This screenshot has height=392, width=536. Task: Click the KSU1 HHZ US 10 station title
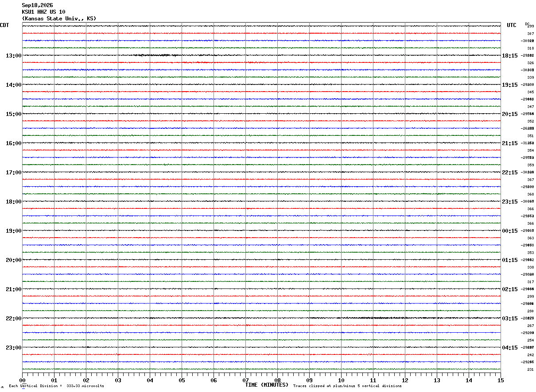[43, 12]
